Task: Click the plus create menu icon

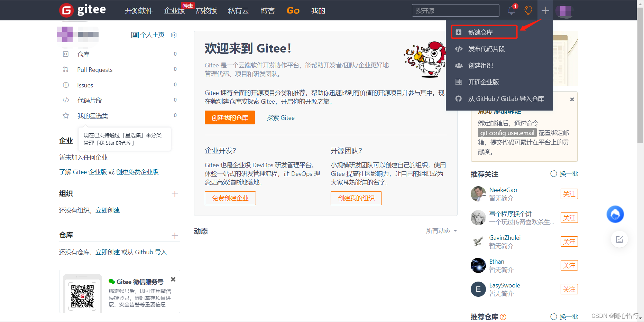Action: click(545, 10)
